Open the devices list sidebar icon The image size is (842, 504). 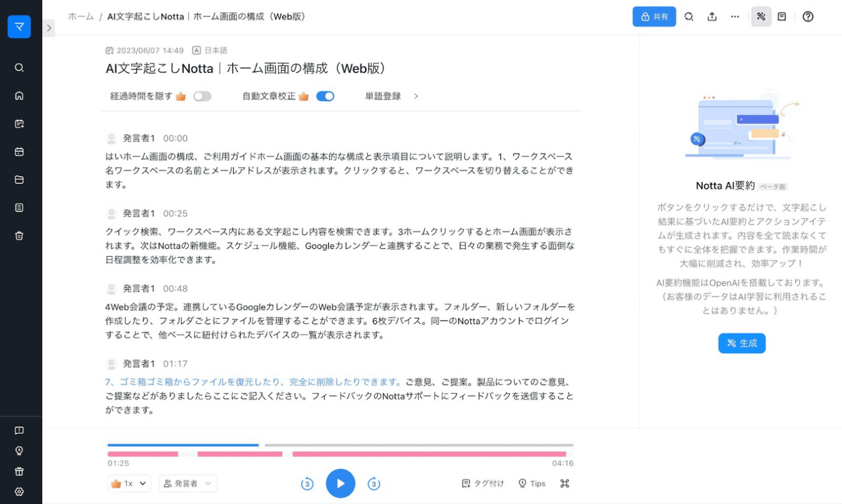click(x=19, y=208)
